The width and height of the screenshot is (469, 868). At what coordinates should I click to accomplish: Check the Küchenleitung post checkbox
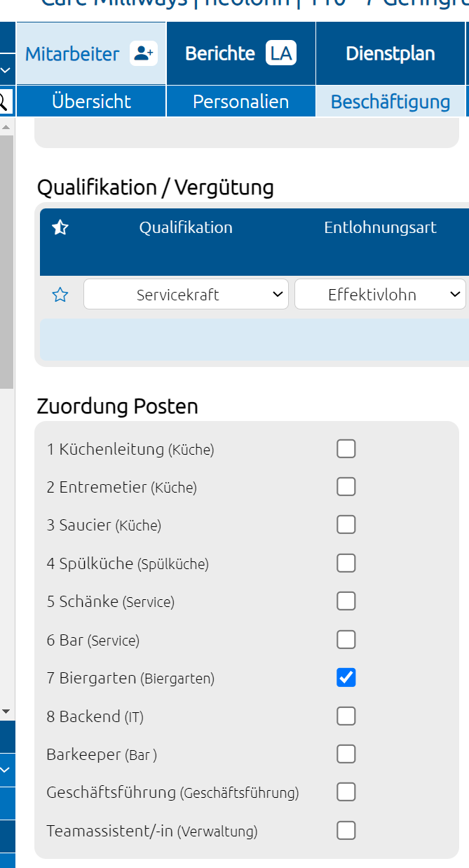pos(346,448)
